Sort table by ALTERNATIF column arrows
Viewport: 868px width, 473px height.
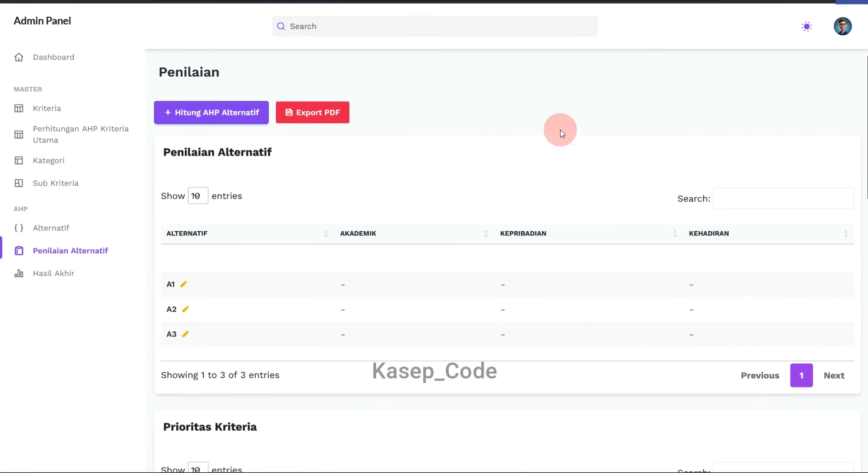[326, 233]
